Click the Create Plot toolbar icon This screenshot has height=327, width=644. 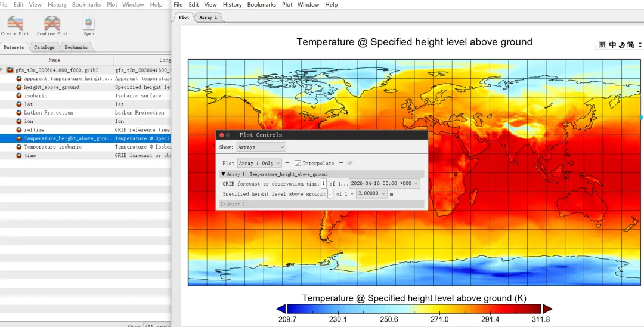15,23
